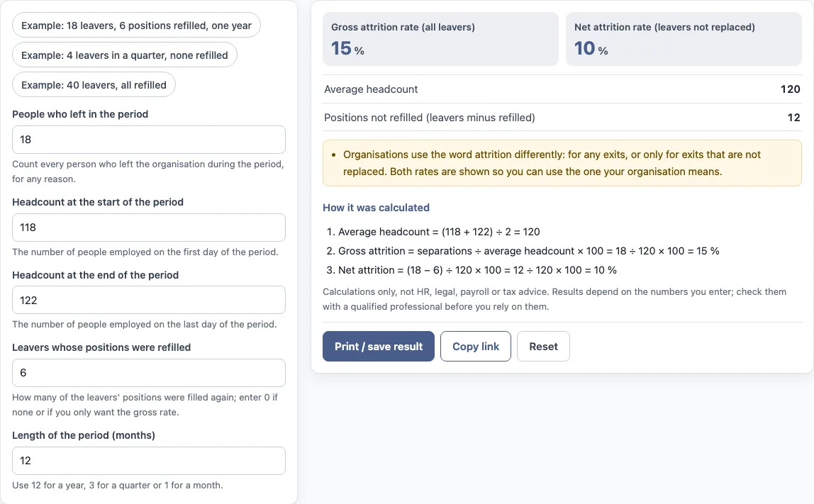The height and width of the screenshot is (504, 814).
Task: Click 'Count every person who left' hint
Action: pyautogui.click(x=148, y=172)
